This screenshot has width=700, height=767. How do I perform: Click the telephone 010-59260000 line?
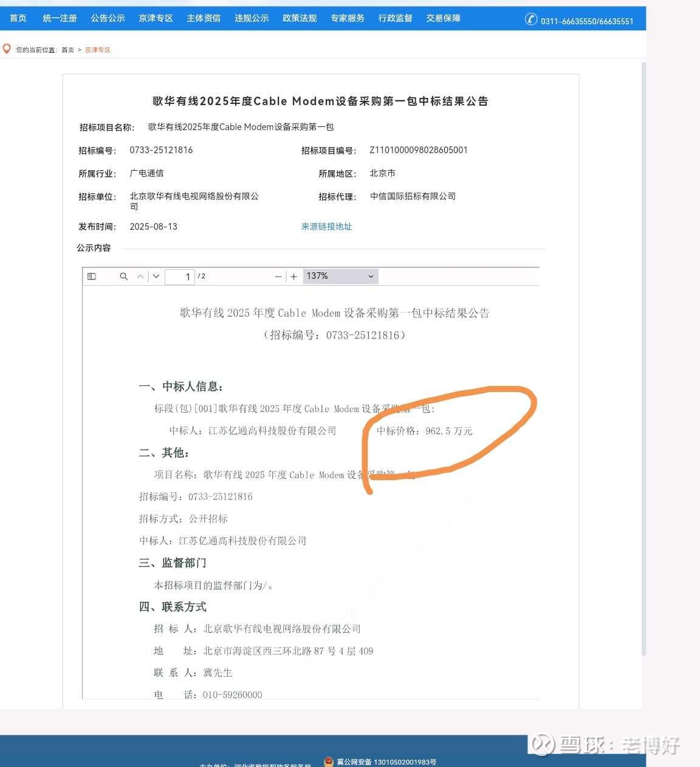[208, 695]
